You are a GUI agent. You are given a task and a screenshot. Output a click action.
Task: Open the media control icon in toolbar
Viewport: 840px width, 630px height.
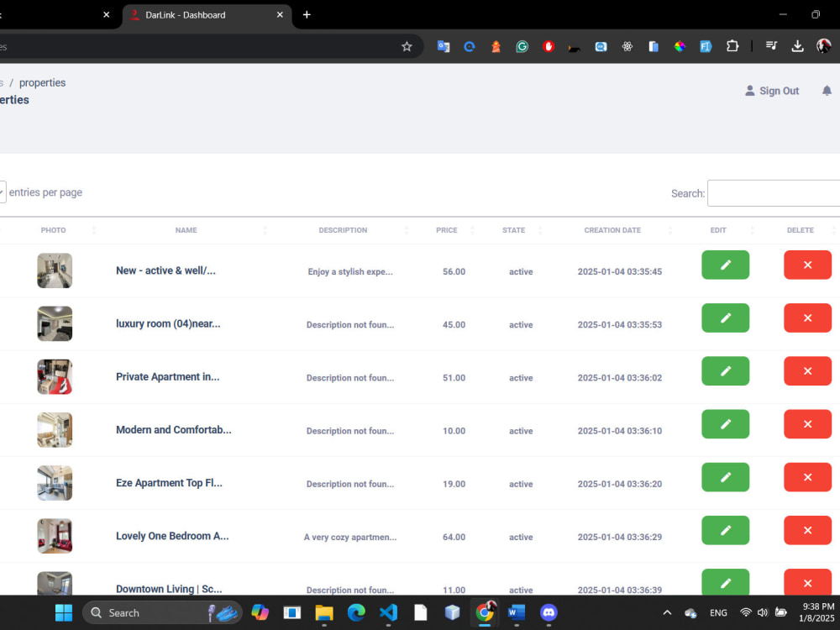pyautogui.click(x=771, y=46)
